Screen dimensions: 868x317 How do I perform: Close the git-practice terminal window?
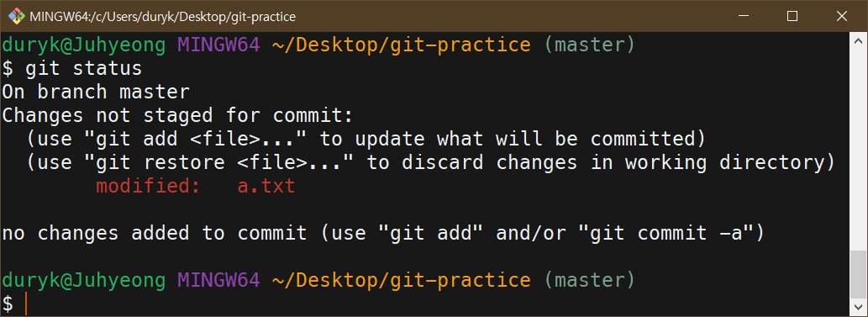[841, 16]
